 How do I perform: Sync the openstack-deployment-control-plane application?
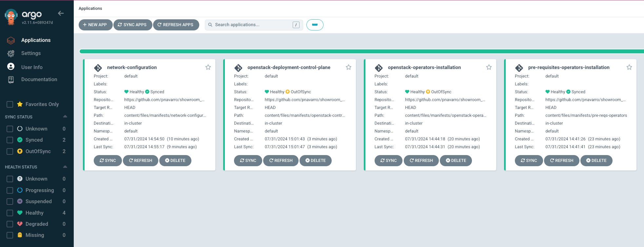pyautogui.click(x=248, y=161)
